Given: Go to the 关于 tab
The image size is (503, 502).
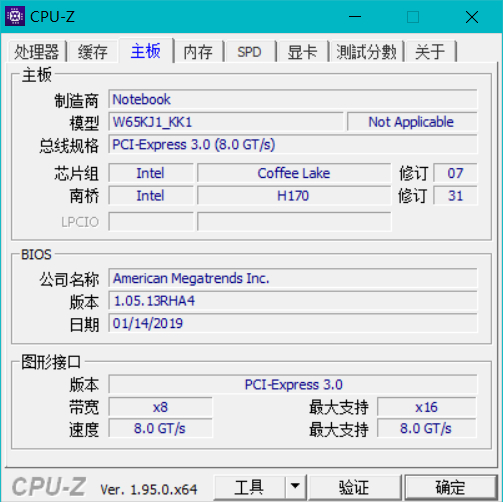Looking at the screenshot, I should pyautogui.click(x=430, y=52).
